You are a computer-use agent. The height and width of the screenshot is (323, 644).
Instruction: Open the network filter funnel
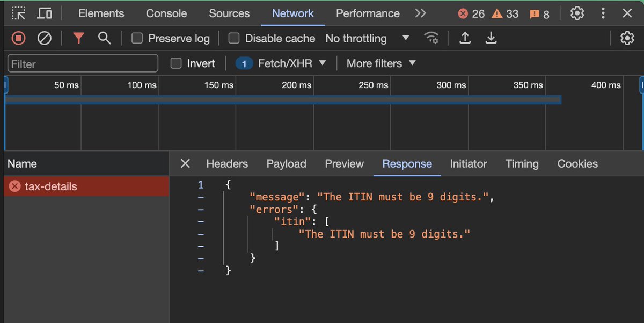(x=78, y=38)
